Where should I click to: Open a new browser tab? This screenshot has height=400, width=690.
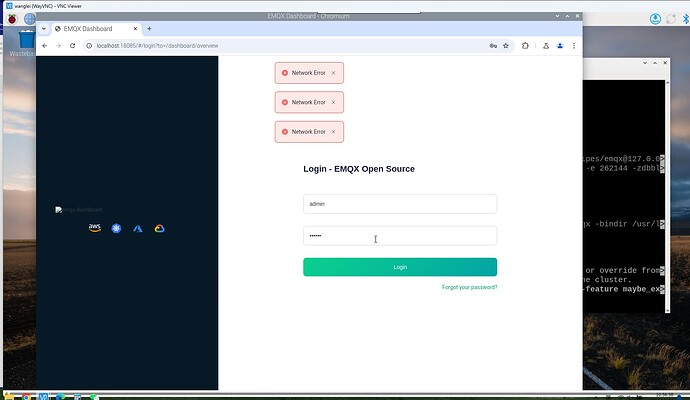coord(149,29)
